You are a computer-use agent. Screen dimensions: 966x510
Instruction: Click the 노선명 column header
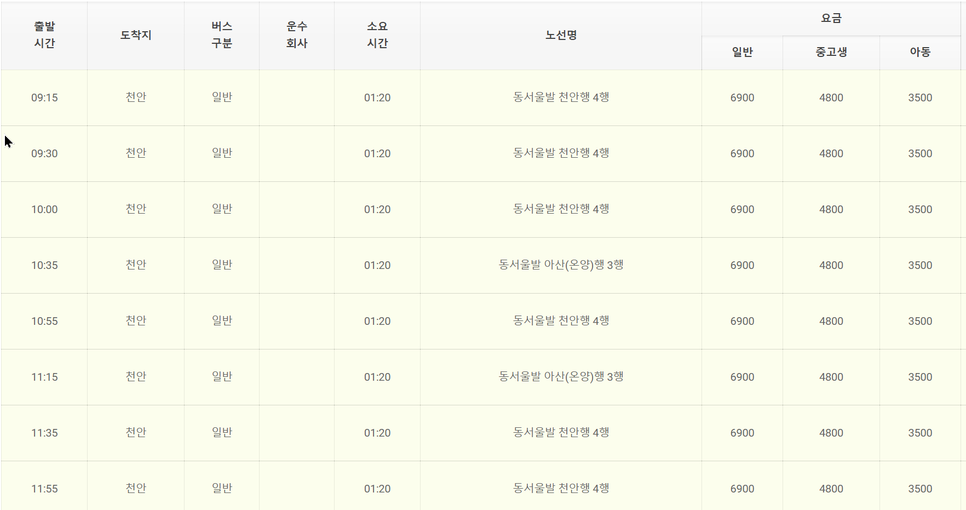(561, 35)
